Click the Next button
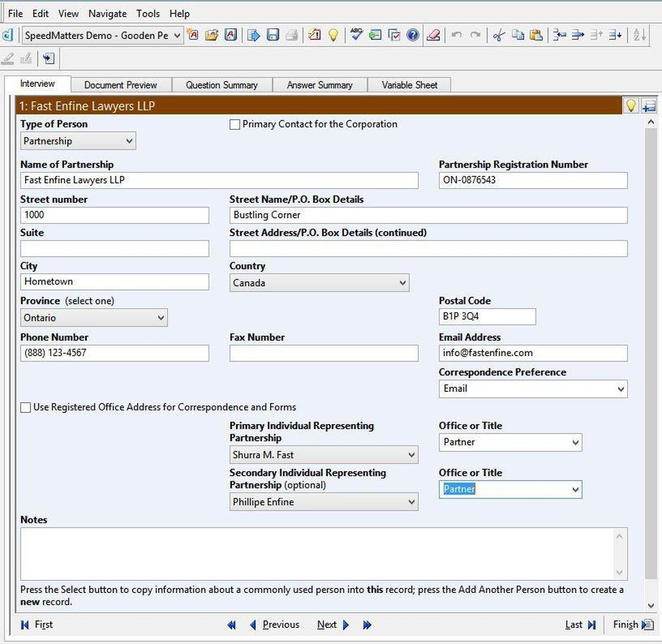The image size is (662, 644). [333, 625]
